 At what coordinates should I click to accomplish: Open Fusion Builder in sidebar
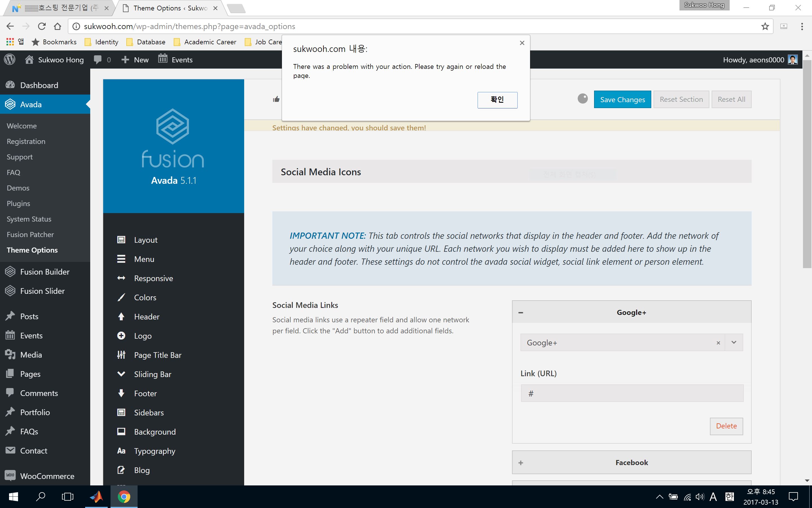click(x=45, y=271)
